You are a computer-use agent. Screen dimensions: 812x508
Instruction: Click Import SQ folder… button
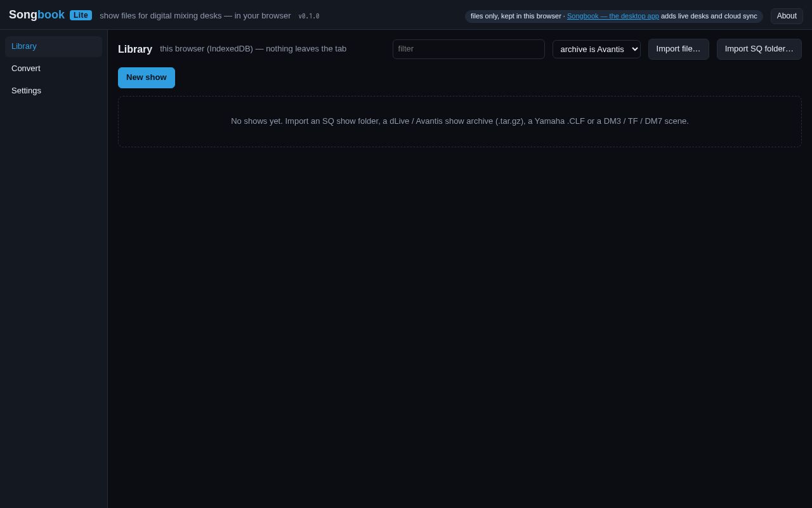[x=759, y=49]
